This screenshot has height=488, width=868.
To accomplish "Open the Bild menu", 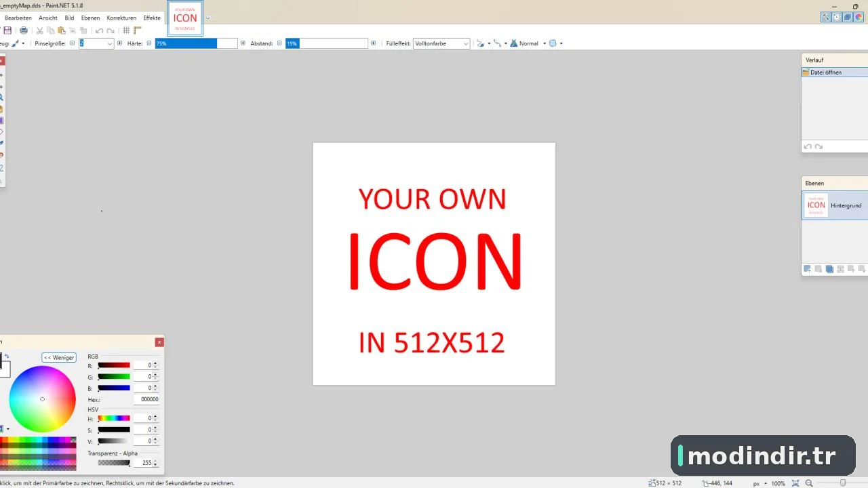I will pyautogui.click(x=69, y=18).
